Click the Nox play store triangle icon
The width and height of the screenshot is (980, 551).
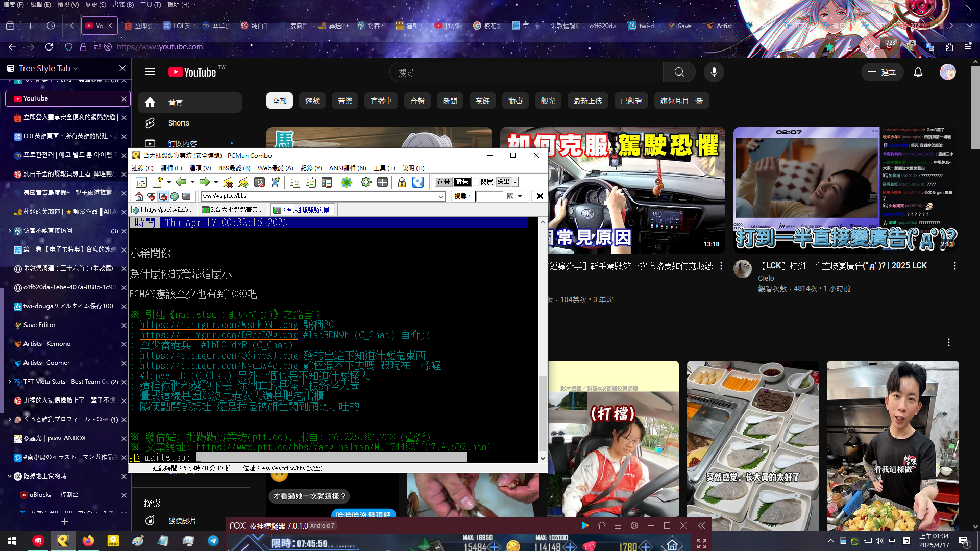[585, 525]
